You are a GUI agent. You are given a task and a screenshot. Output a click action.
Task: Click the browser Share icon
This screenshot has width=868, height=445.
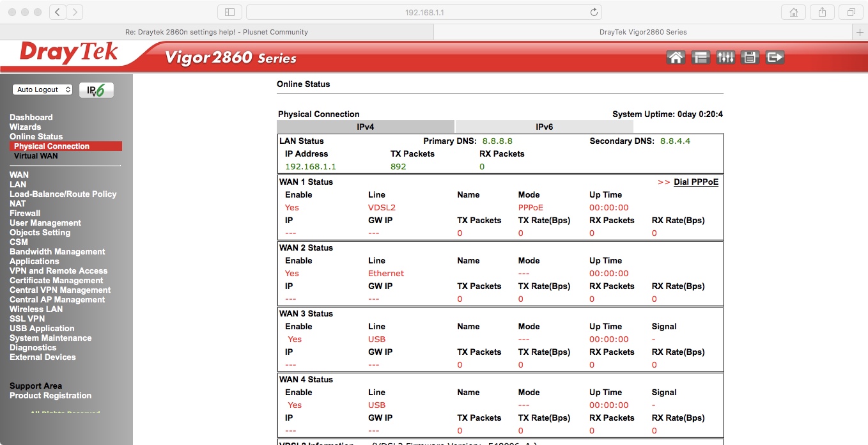click(x=823, y=12)
